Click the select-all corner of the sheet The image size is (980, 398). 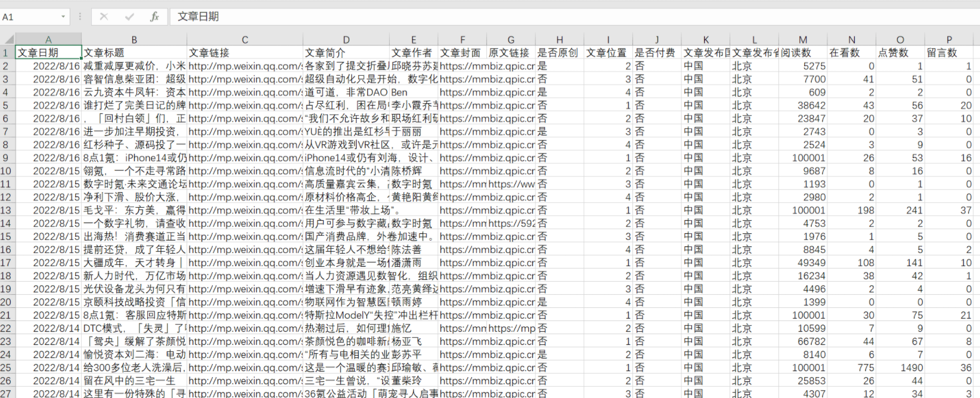(x=8, y=39)
